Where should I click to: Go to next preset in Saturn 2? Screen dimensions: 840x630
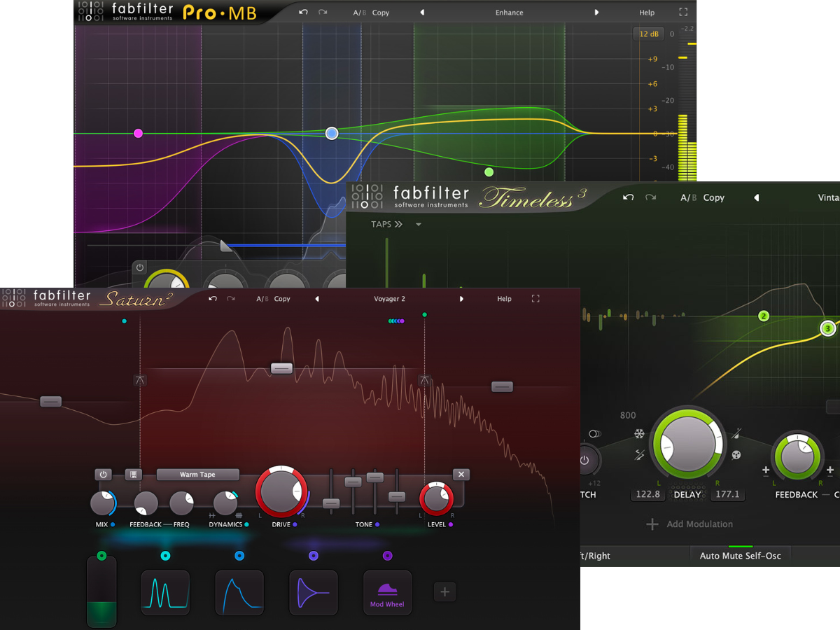coord(461,299)
